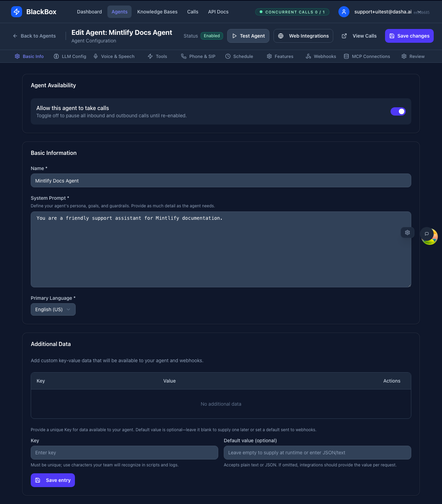The image size is (442, 504).
Task: Click the Enter key field under Additional Data
Action: pyautogui.click(x=124, y=453)
